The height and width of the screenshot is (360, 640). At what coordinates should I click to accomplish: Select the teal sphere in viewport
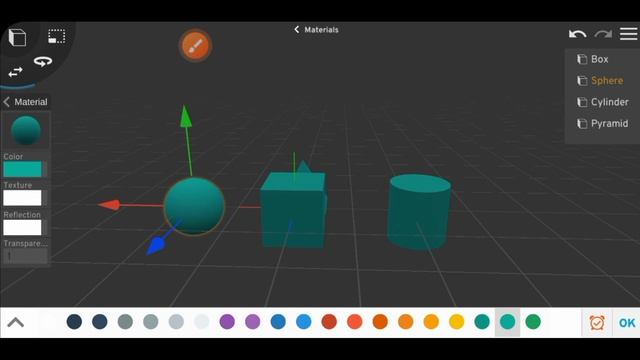tap(194, 206)
